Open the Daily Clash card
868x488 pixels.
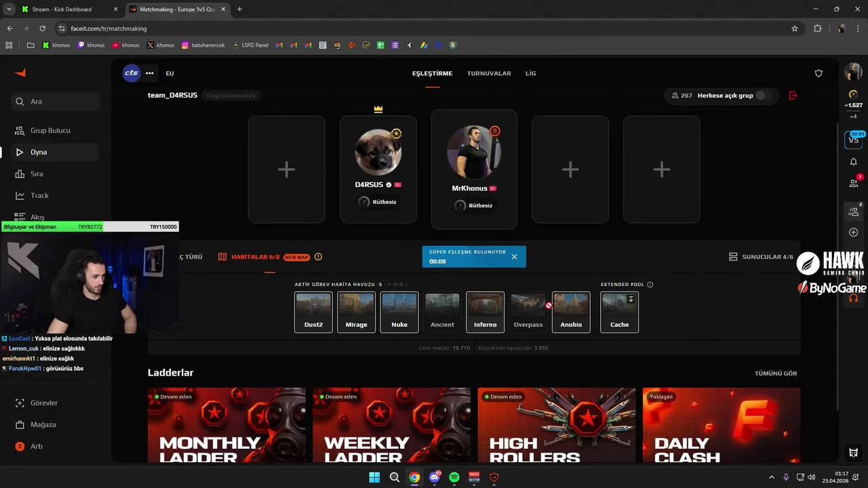pyautogui.click(x=722, y=425)
